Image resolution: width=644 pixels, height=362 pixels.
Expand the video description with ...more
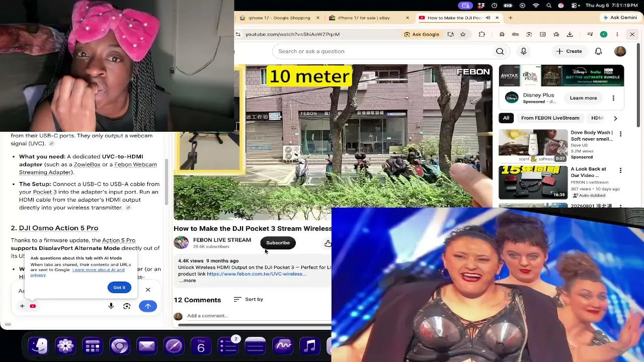[187, 281]
